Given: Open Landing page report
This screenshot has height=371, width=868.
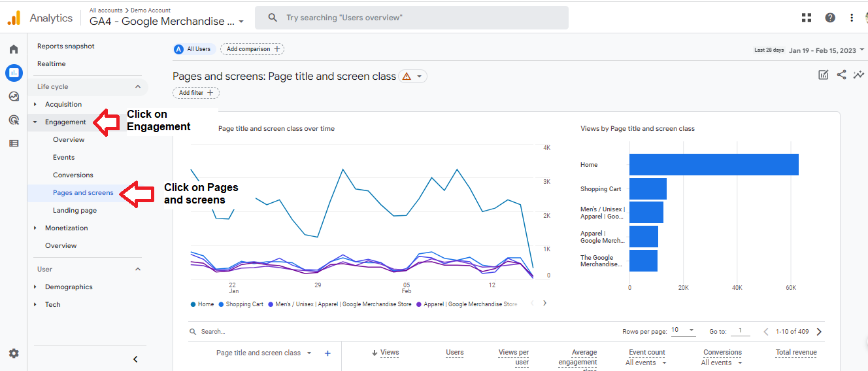Looking at the screenshot, I should (x=75, y=210).
